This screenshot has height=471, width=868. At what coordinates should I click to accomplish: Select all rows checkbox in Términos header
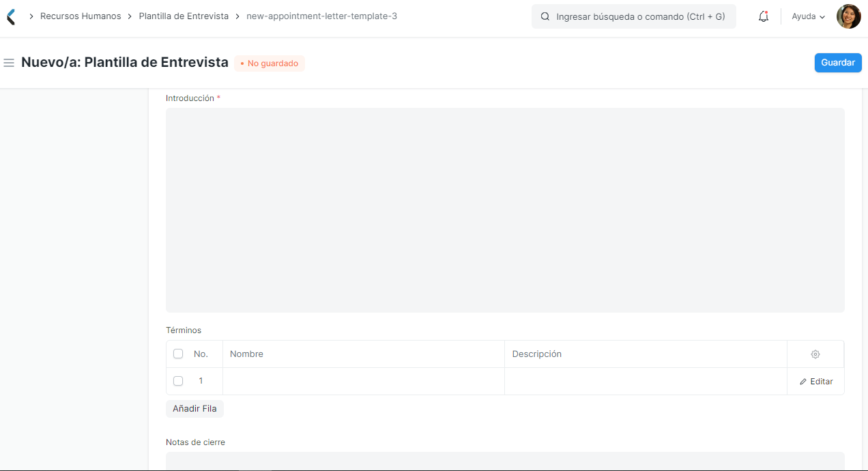(178, 354)
